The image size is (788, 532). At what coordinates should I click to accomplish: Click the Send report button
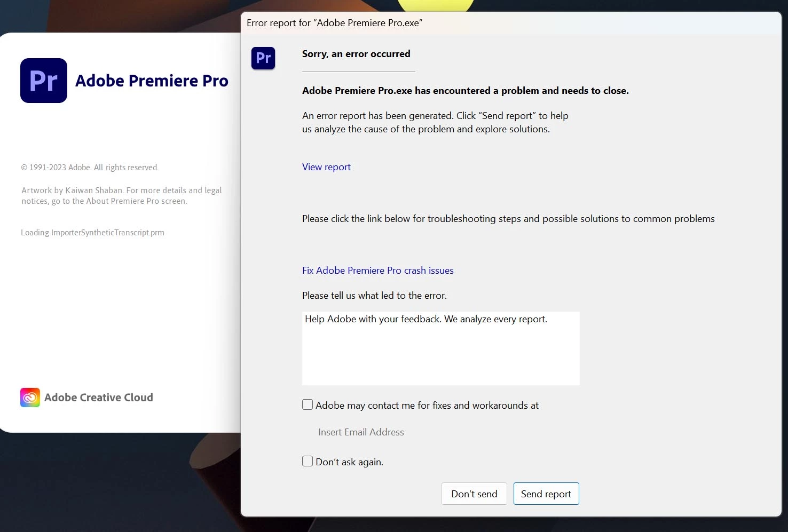coord(546,494)
